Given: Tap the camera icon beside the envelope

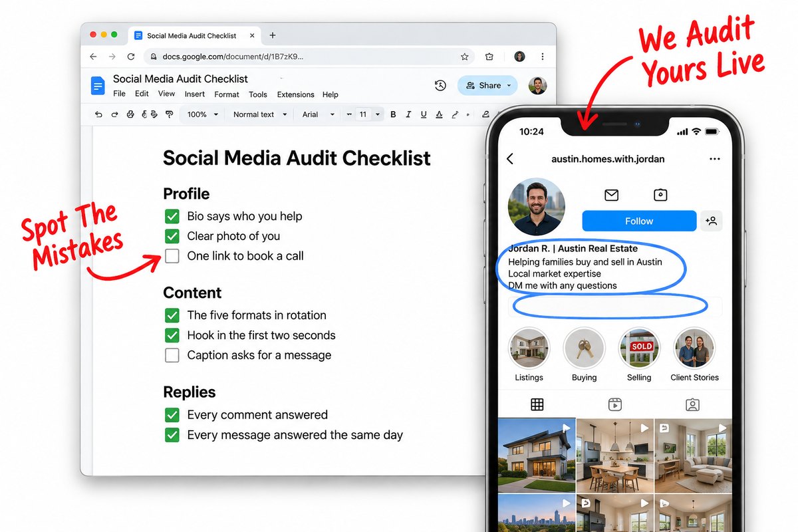Looking at the screenshot, I should pyautogui.click(x=660, y=195).
